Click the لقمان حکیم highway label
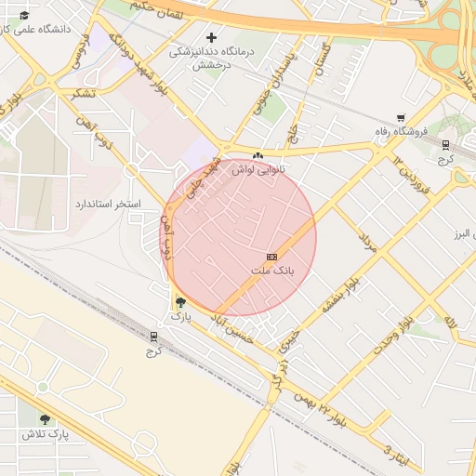 (x=157, y=10)
